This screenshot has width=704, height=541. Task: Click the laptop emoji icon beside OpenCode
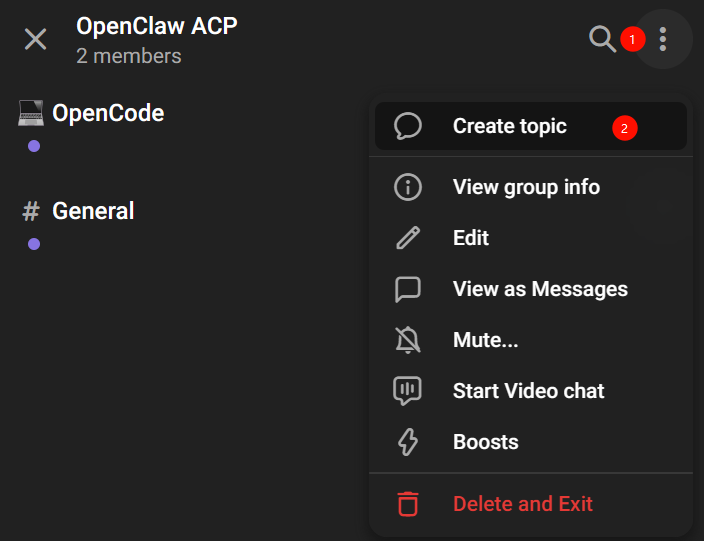point(31,113)
